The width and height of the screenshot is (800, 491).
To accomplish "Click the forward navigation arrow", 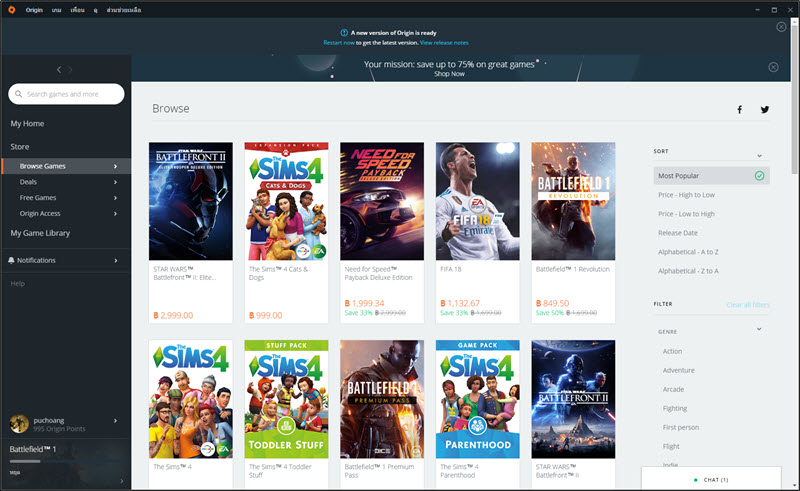I will (x=70, y=69).
